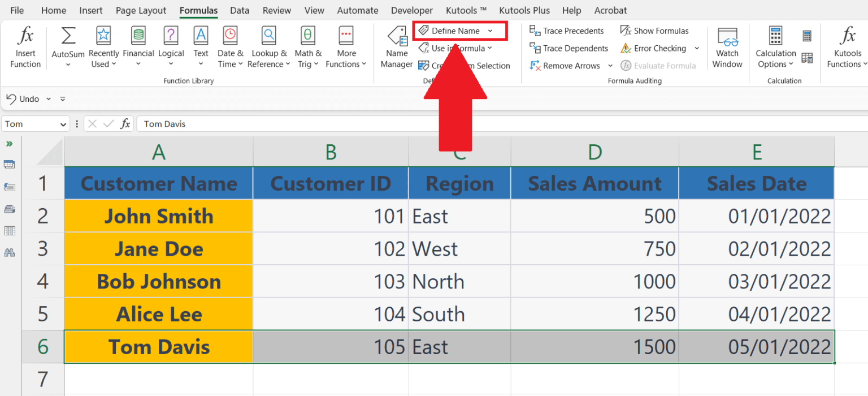868x396 pixels.
Task: Enable Show Formulas
Action: tap(654, 31)
